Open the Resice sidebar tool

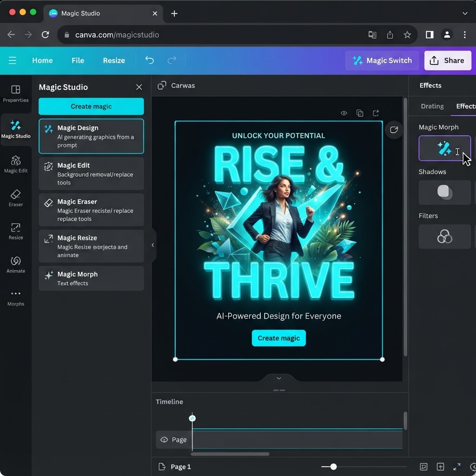tap(16, 231)
